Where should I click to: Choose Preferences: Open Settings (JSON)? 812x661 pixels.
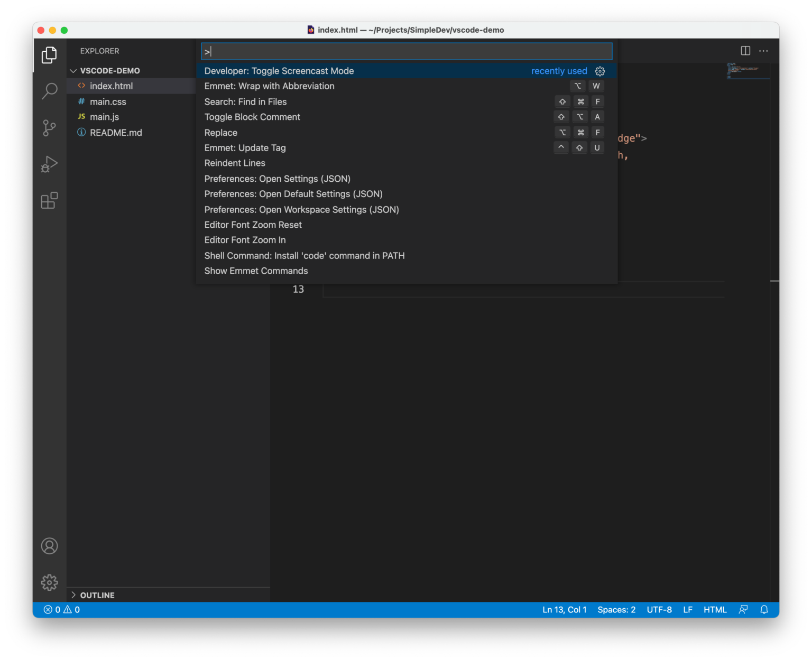[407, 179]
